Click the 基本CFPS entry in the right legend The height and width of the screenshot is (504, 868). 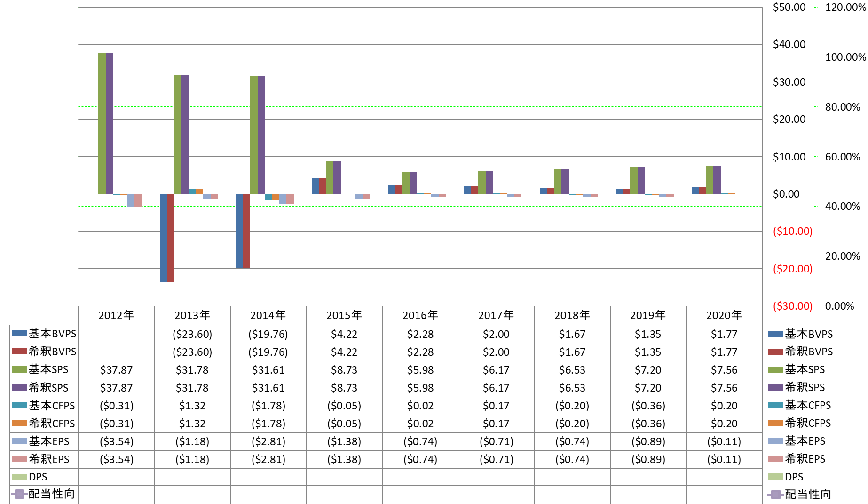(800, 405)
